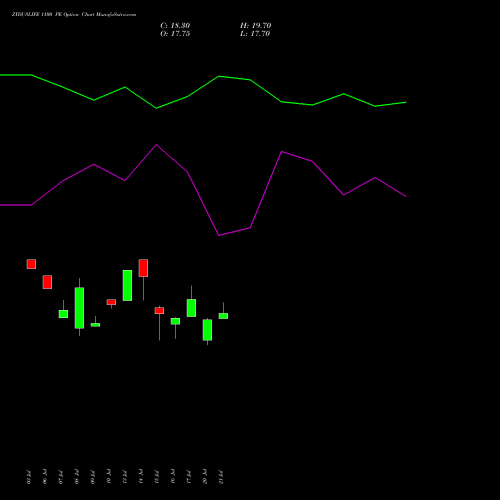500x500 pixels.
Task: Click the 03 Jul date axis label
Action: click(29, 477)
